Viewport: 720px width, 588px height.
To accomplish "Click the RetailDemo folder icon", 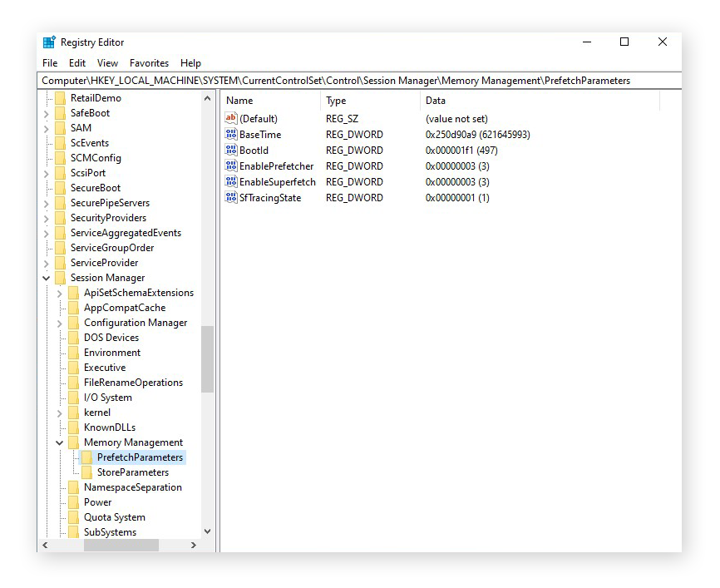I will [60, 98].
